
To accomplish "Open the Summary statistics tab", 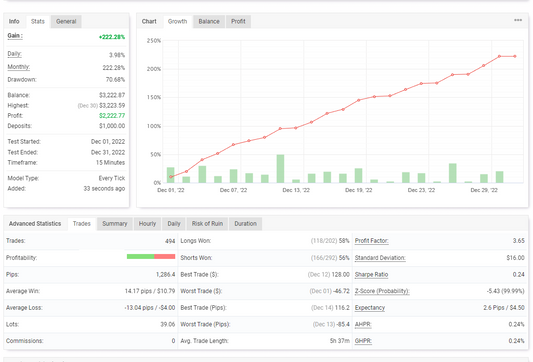I will [115, 224].
